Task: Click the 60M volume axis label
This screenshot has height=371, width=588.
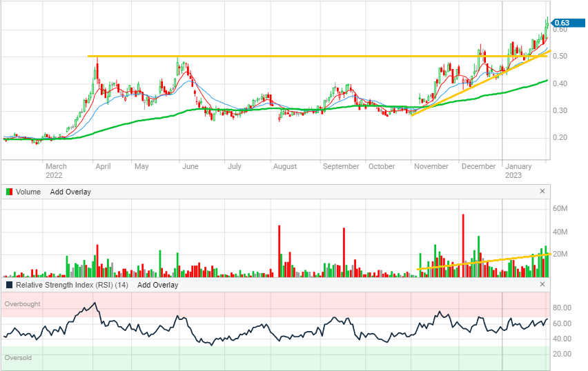Action: [560, 209]
